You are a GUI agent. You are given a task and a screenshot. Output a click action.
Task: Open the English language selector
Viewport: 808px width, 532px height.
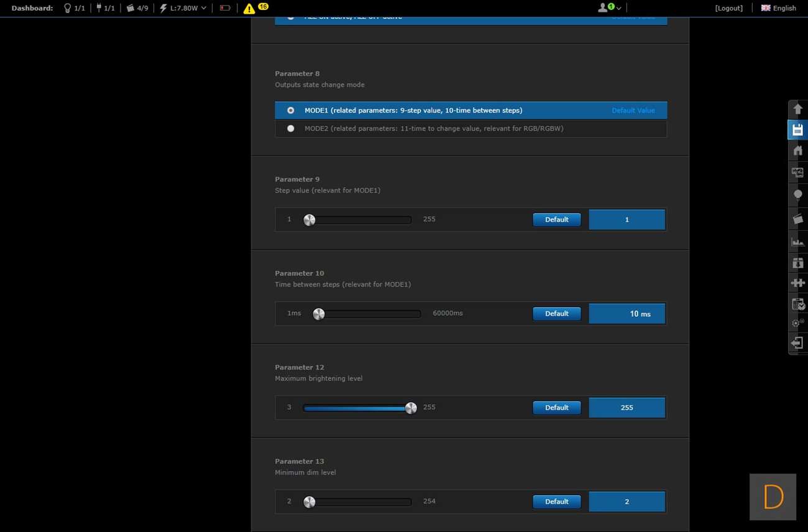[x=778, y=8]
